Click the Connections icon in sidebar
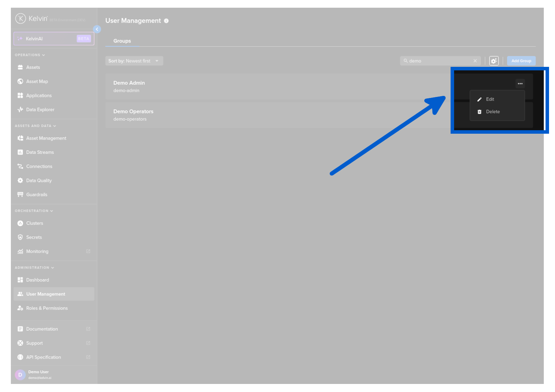The width and height of the screenshot is (555, 392). [x=20, y=167]
